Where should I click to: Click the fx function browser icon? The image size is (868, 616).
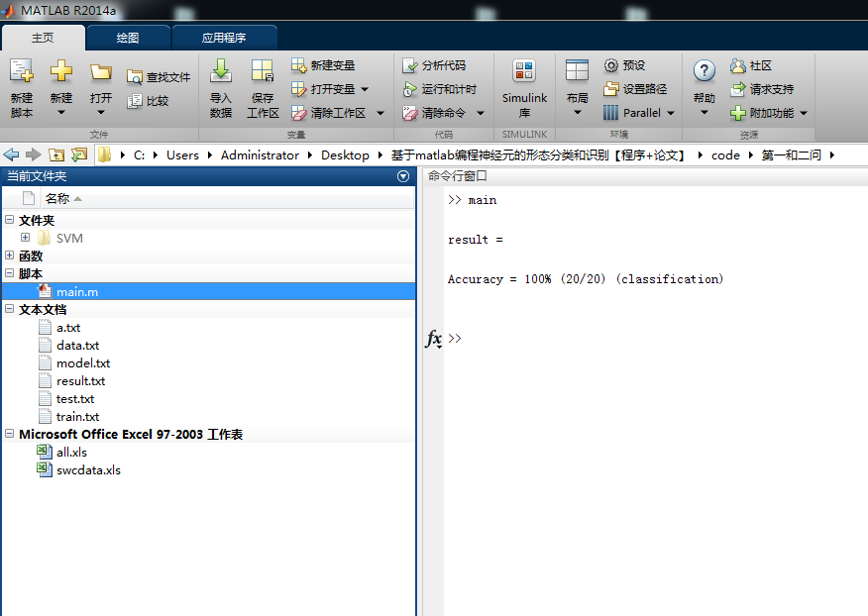pyautogui.click(x=433, y=338)
